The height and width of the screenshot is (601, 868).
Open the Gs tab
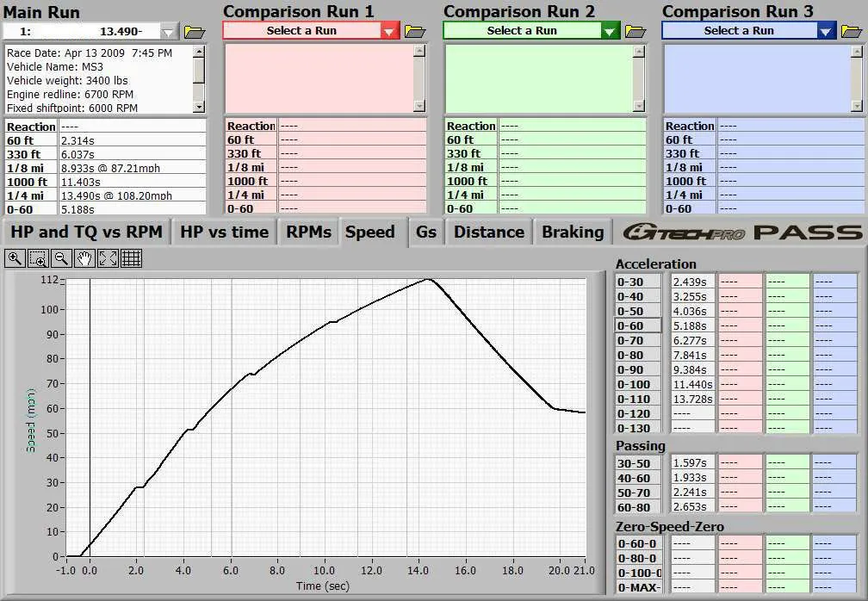click(x=426, y=232)
